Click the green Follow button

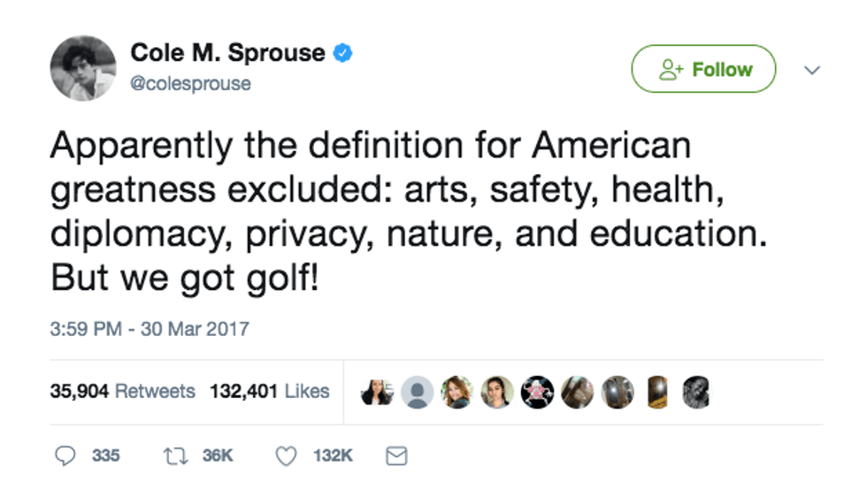[x=703, y=69]
